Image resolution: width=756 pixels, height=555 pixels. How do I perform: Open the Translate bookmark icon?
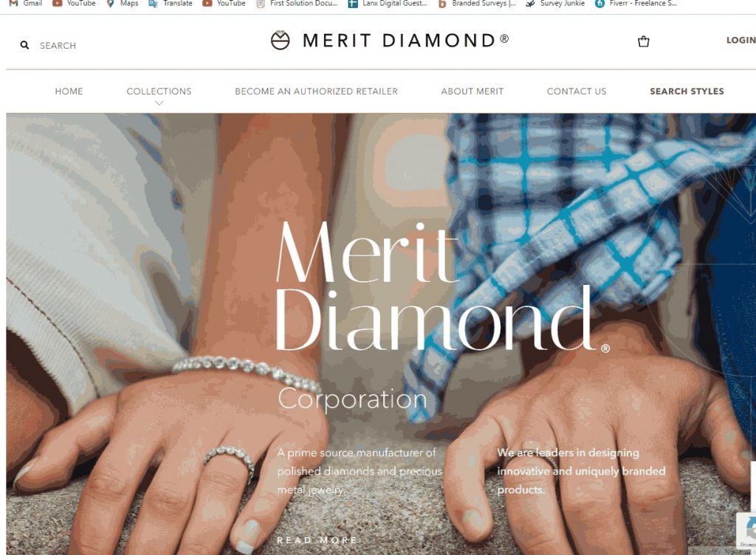click(154, 4)
